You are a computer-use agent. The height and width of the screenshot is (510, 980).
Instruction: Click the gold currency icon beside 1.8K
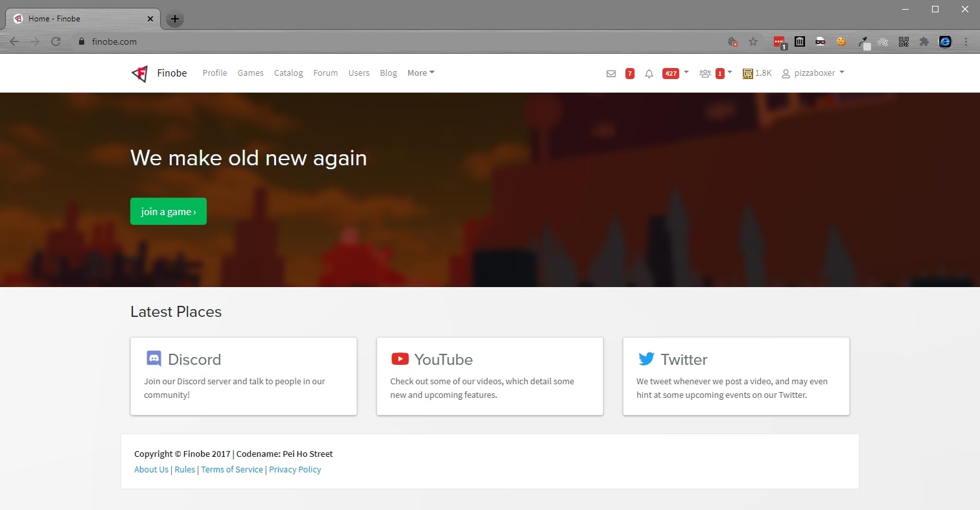pyautogui.click(x=748, y=74)
